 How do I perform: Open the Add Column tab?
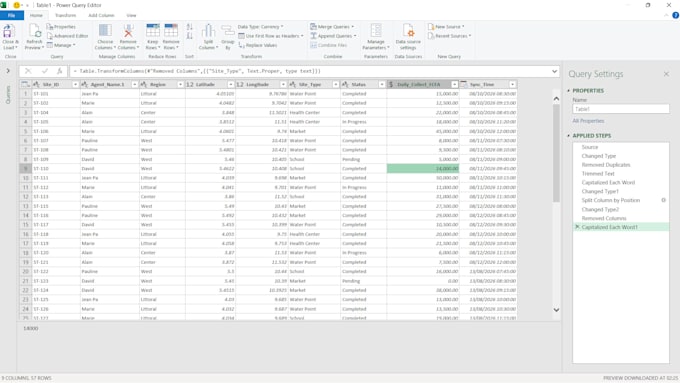101,15
